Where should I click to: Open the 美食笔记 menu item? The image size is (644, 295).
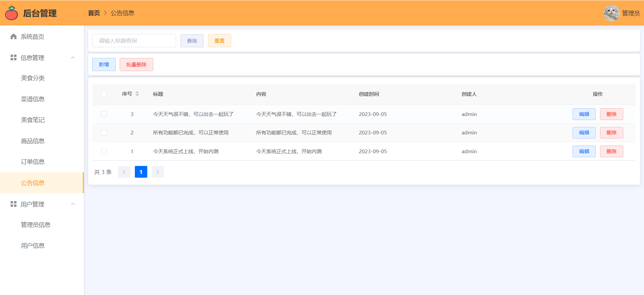(42, 120)
